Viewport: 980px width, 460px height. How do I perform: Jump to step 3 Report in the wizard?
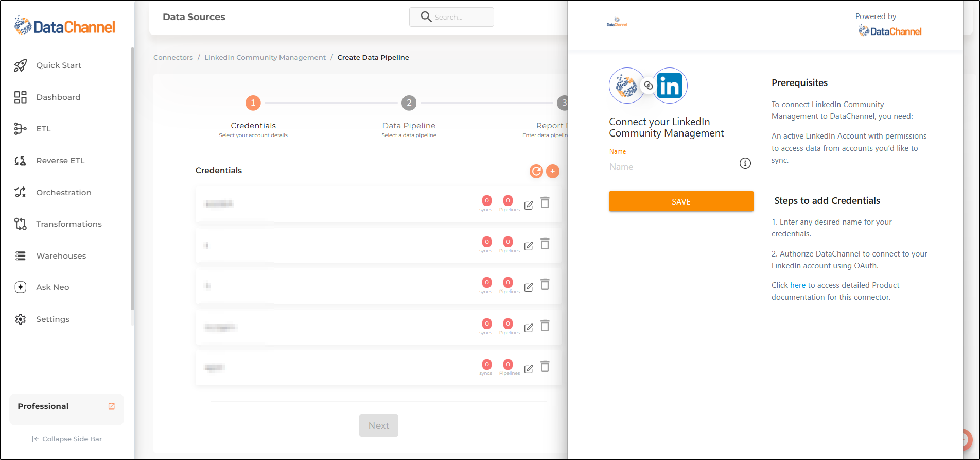(563, 103)
